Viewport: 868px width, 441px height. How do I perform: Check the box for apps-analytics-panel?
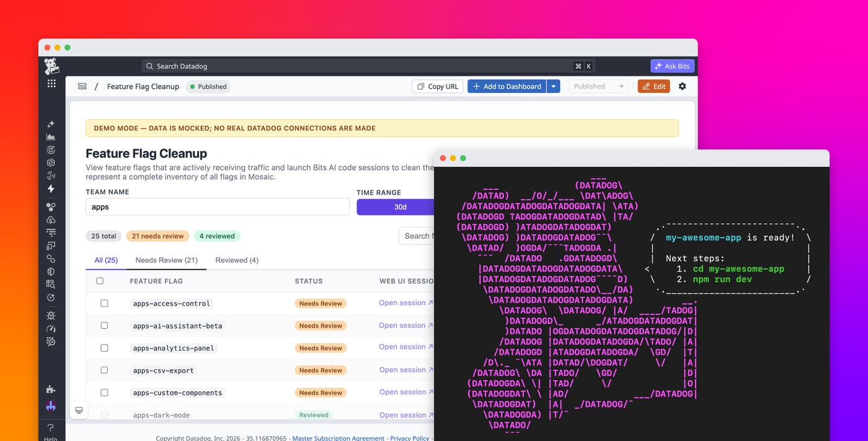click(x=104, y=348)
